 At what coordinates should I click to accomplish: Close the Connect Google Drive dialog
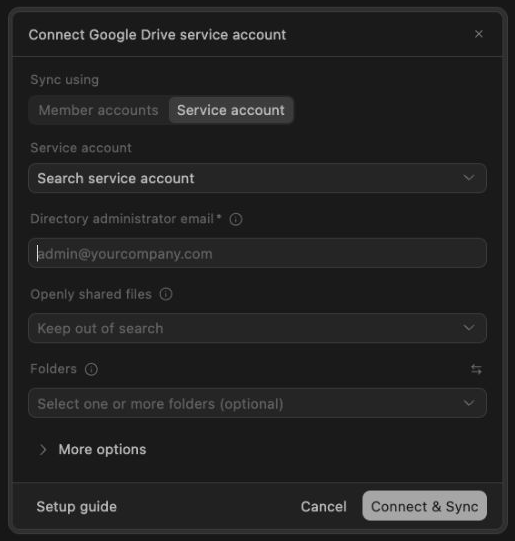[478, 34]
